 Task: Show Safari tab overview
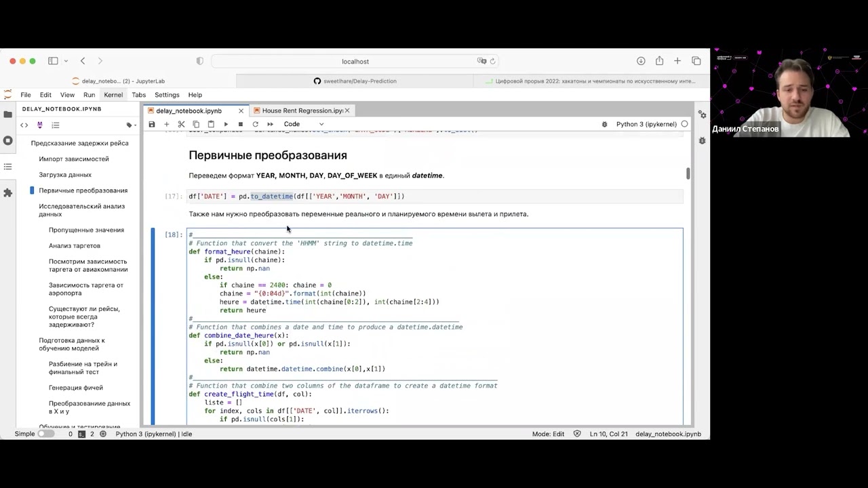click(x=696, y=61)
